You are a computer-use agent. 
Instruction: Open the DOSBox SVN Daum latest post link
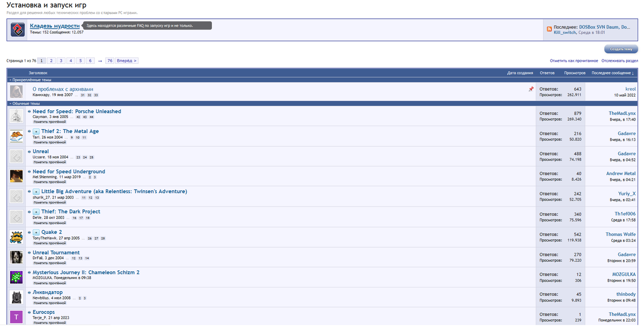[605, 27]
